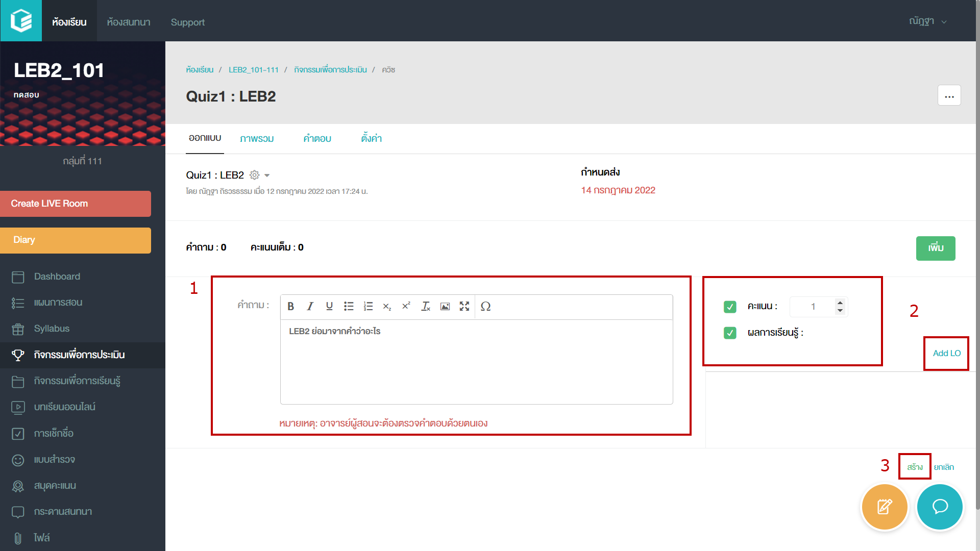
Task: Go to กิจกรรมเพื่อการประเมิน breadcrumb link
Action: click(330, 69)
